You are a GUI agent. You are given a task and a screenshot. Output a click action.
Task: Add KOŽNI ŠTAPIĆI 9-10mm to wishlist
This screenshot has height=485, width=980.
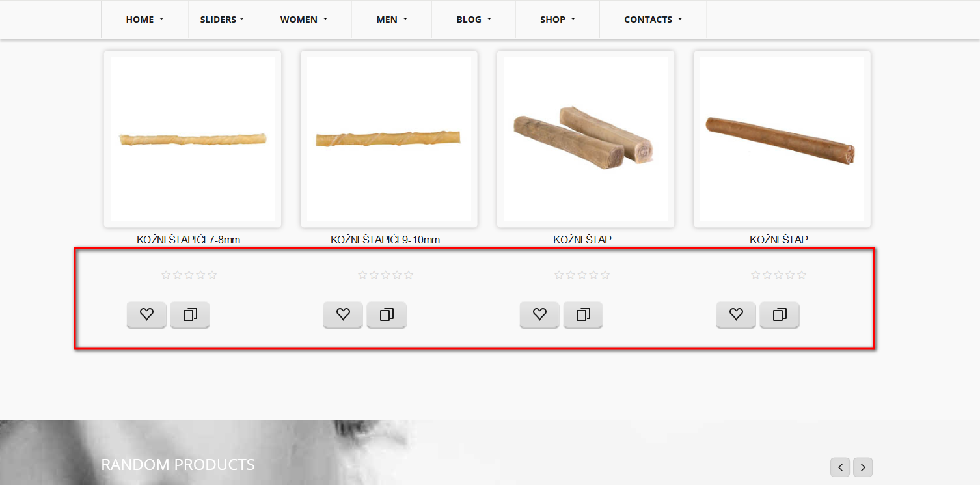(343, 314)
